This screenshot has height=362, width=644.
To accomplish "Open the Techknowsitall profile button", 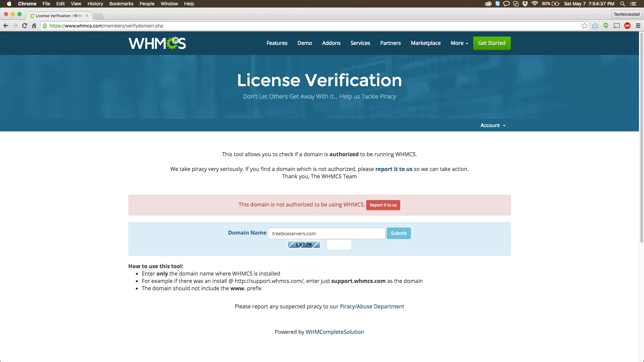I will pos(627,14).
